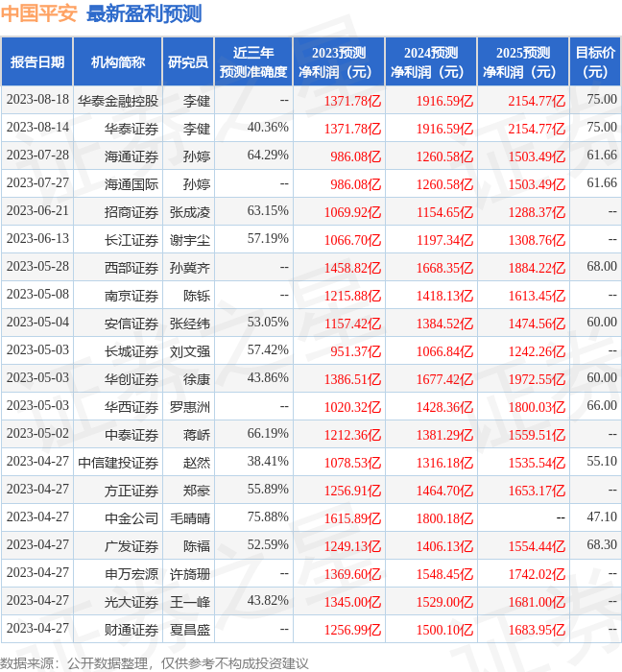Click target price 47.10
Screen dimensions: 622x672
(602, 516)
